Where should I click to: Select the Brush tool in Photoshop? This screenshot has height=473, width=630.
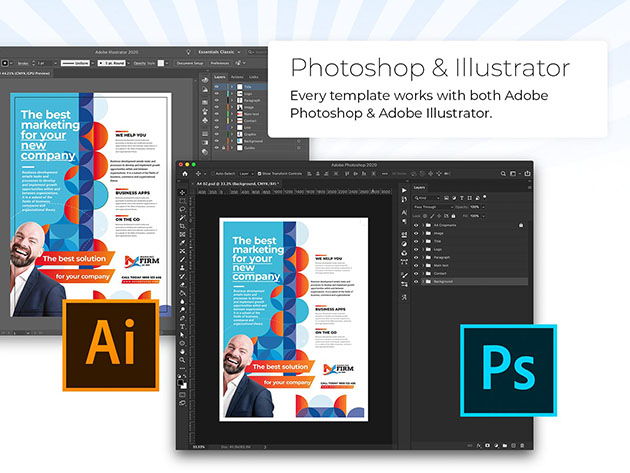coord(182,260)
